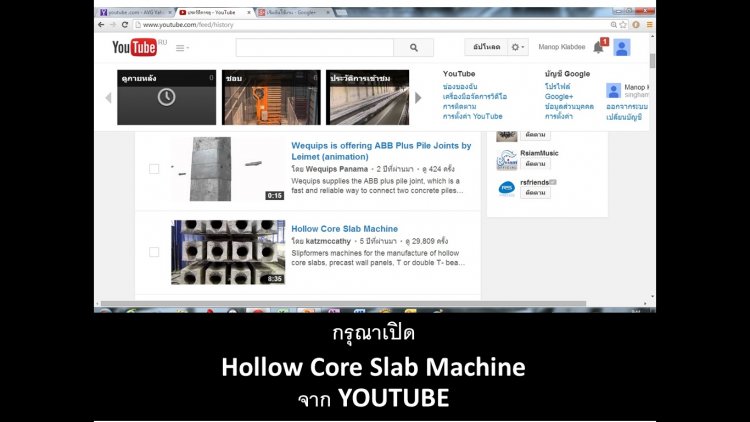The image size is (750, 422).
Task: Switch to the YouTube browser tab
Action: [214, 12]
